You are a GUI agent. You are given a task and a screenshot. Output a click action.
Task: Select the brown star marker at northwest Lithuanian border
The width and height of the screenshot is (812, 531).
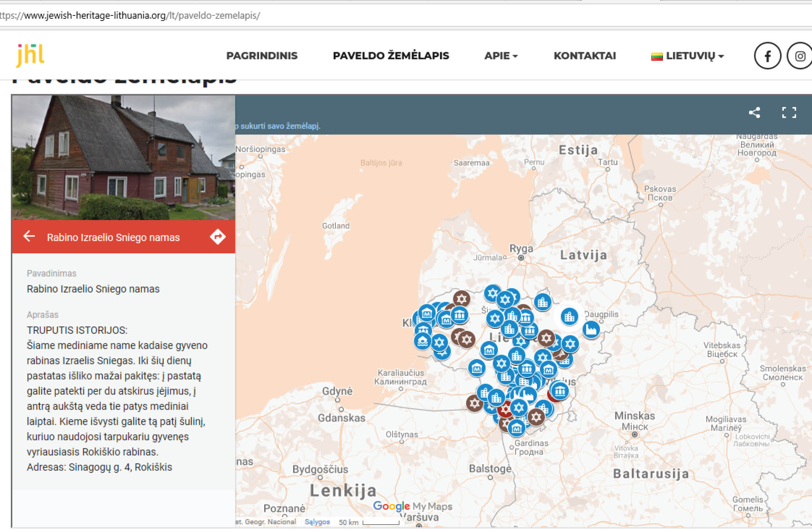[462, 299]
